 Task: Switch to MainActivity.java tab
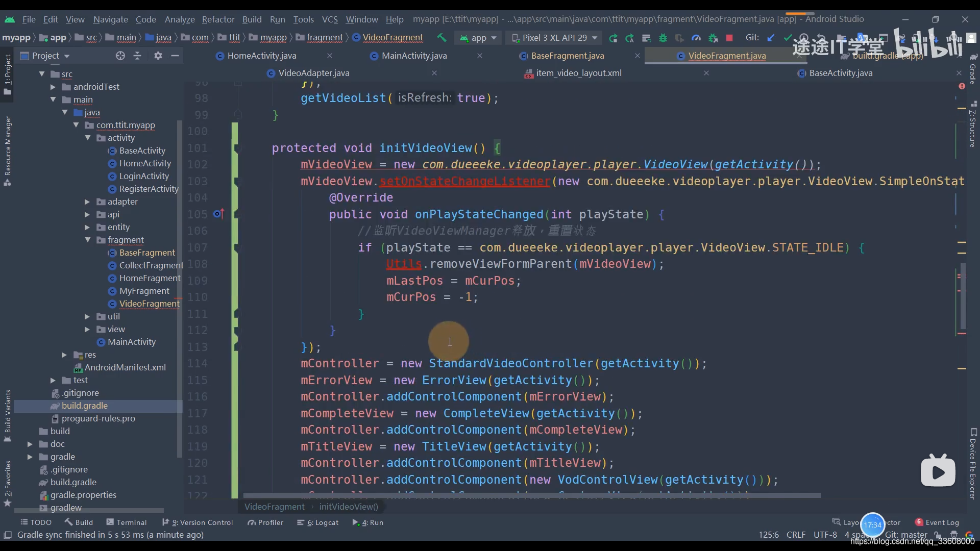click(x=414, y=56)
